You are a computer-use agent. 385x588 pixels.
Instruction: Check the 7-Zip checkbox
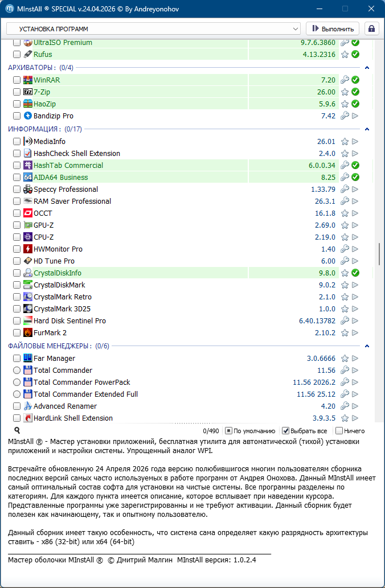pos(17,92)
